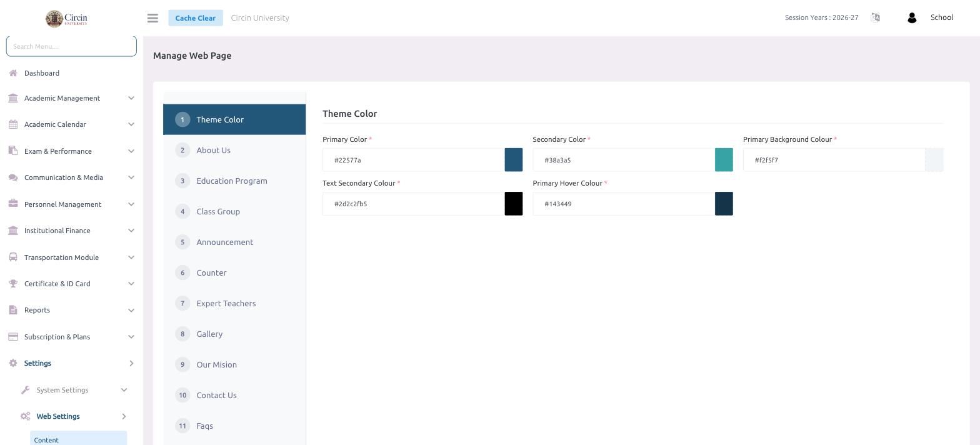Click the Institutional Finance bank icon
Screen dimensions: 980x445
[x=13, y=231]
